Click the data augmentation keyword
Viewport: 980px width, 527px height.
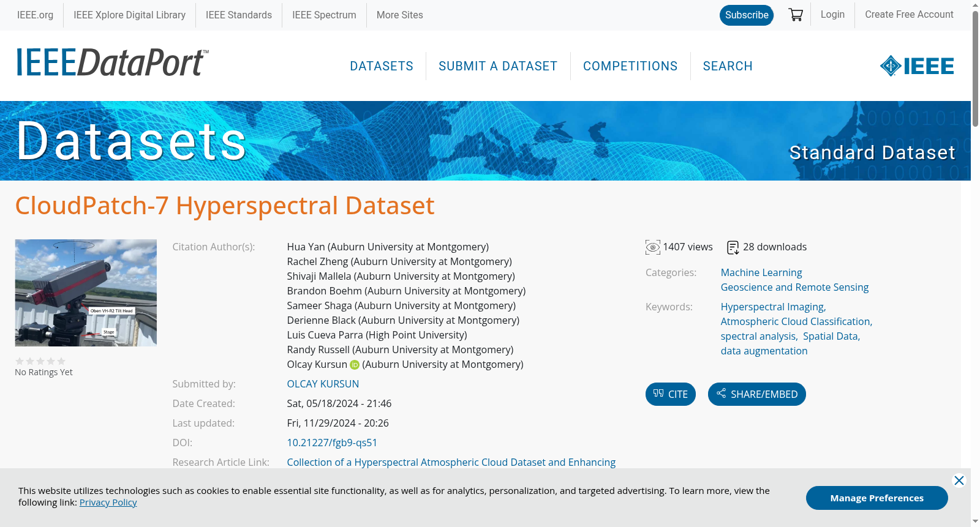coord(764,351)
